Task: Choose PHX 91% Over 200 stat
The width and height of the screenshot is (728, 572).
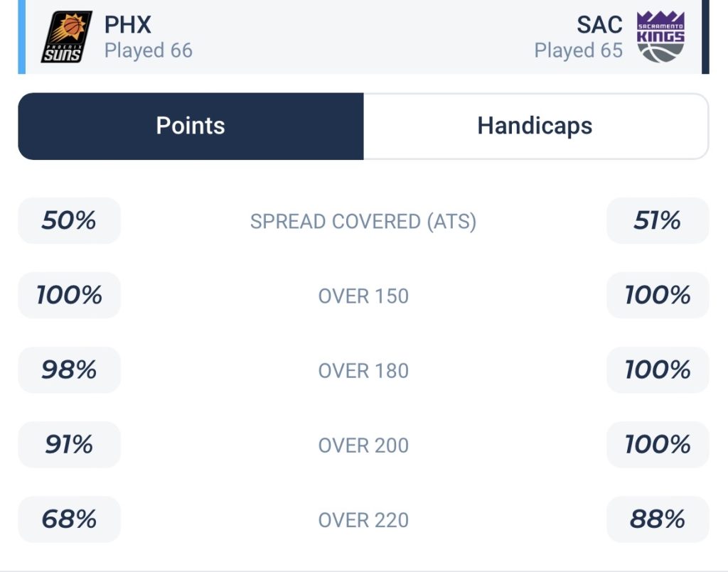Action: click(69, 444)
